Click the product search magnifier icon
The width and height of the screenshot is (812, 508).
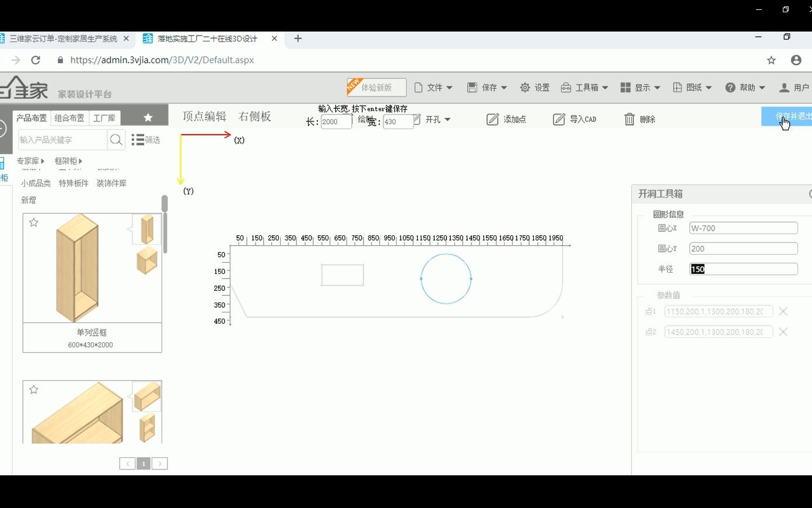(116, 140)
